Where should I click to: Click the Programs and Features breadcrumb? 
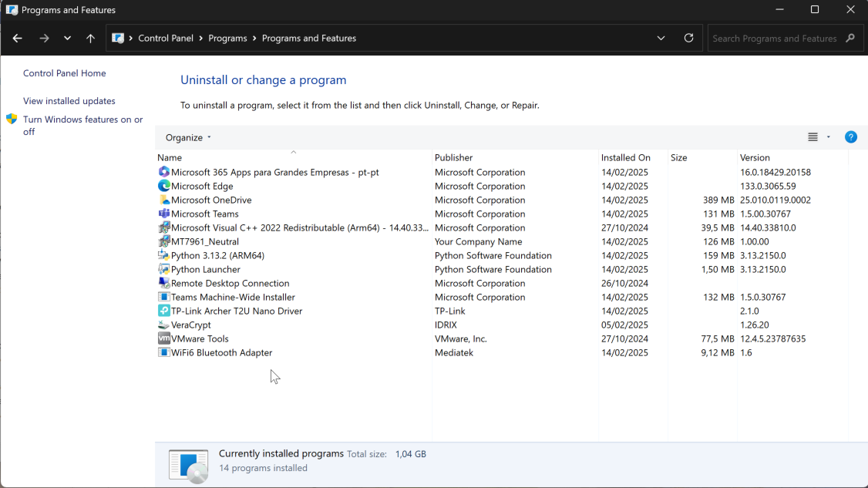(x=309, y=39)
